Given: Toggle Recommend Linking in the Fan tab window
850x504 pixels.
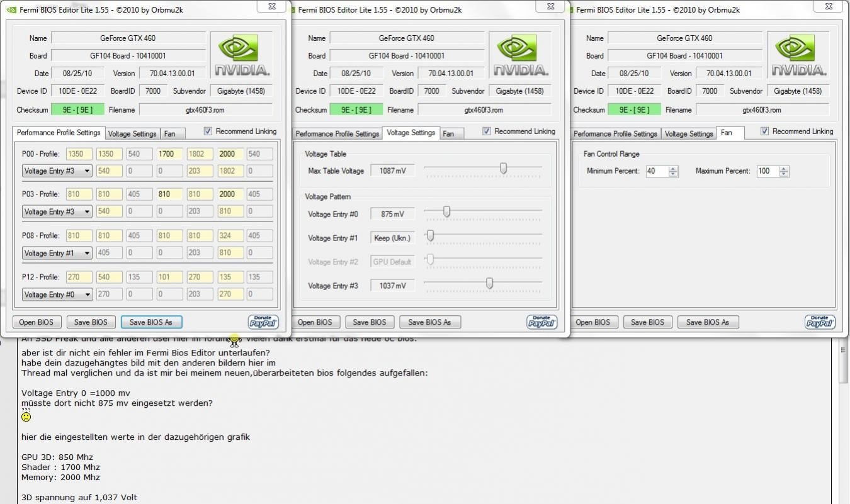Looking at the screenshot, I should pyautogui.click(x=765, y=132).
